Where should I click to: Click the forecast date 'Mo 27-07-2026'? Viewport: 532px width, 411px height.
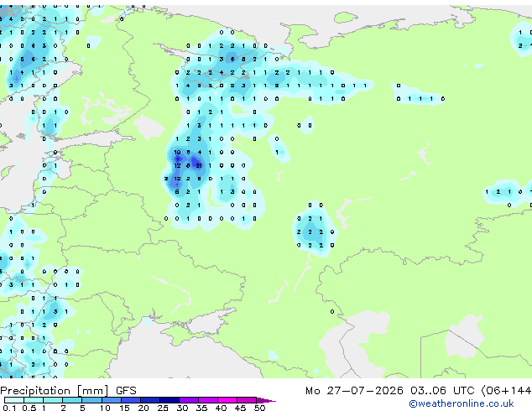[354, 391]
